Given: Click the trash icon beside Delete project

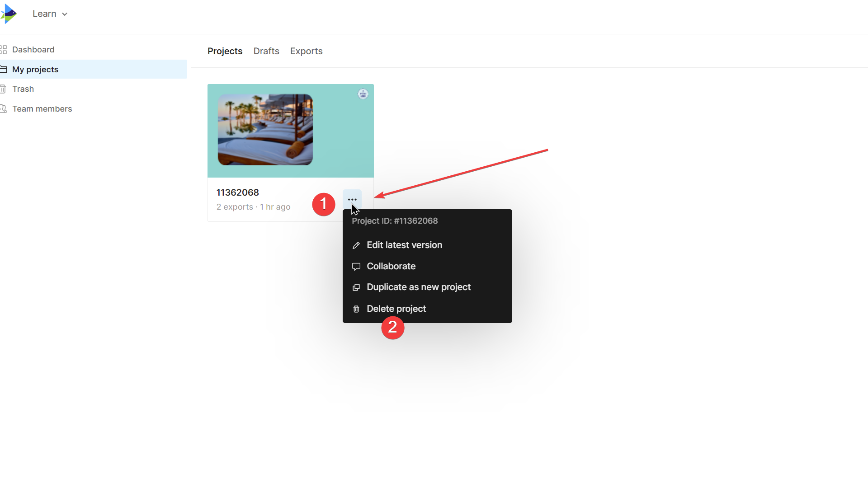Looking at the screenshot, I should [356, 309].
